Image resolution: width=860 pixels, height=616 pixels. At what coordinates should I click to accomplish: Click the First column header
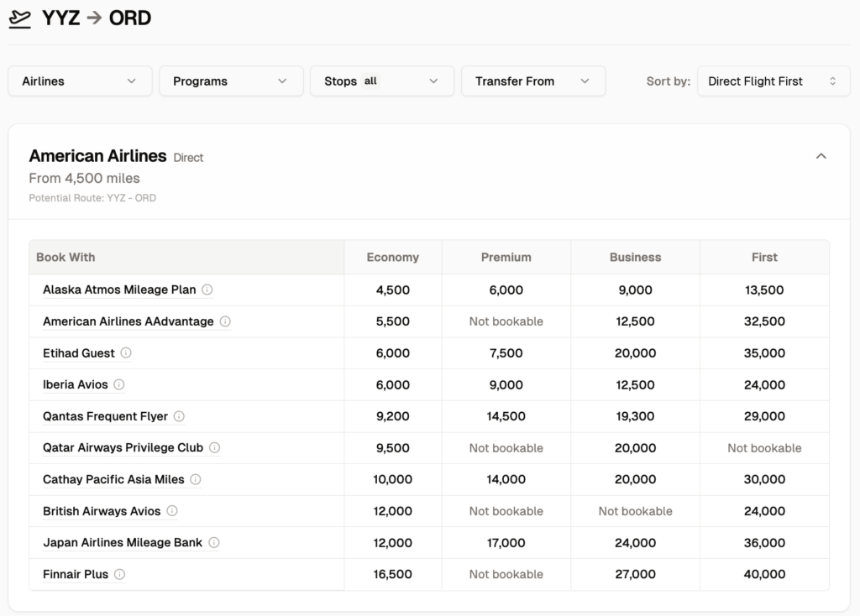point(764,257)
